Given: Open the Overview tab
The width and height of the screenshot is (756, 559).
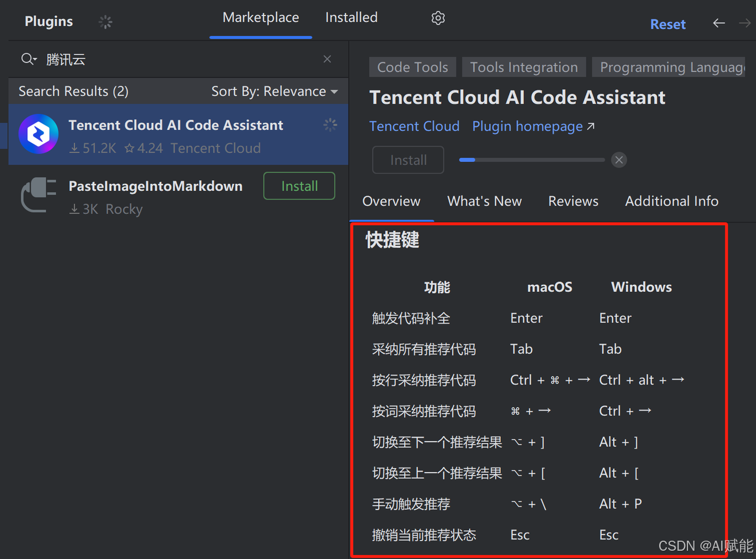Looking at the screenshot, I should pos(392,201).
